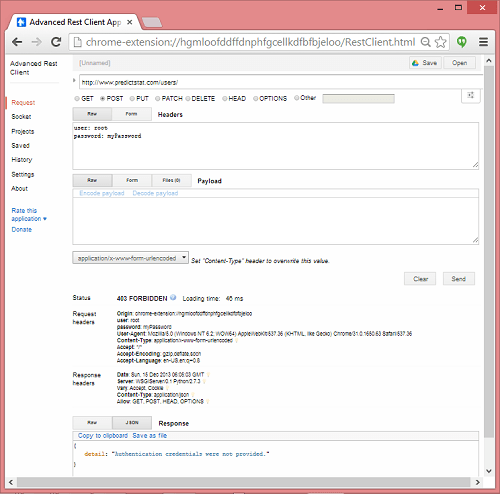Click the '[Unnamed]' request name field
Image resolution: width=500 pixels, height=494 pixels.
pyautogui.click(x=95, y=63)
